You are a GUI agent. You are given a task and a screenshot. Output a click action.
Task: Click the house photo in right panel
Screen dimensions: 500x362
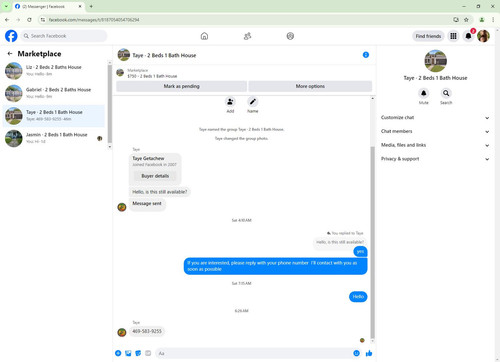(435, 61)
